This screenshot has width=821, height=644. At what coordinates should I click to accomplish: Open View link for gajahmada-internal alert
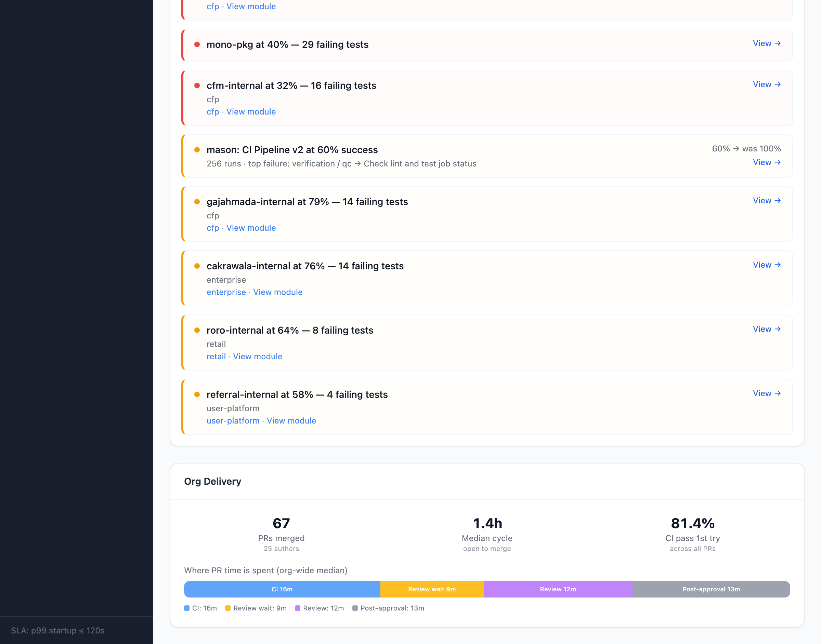[766, 201]
